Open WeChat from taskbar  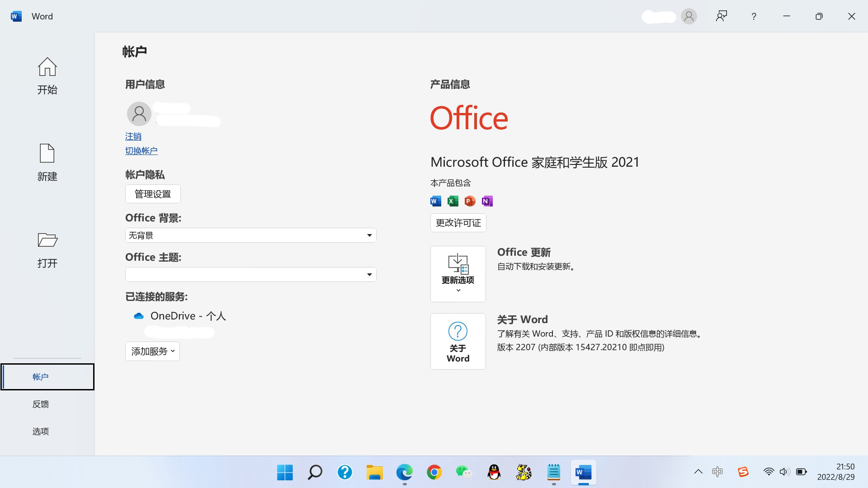[464, 473]
